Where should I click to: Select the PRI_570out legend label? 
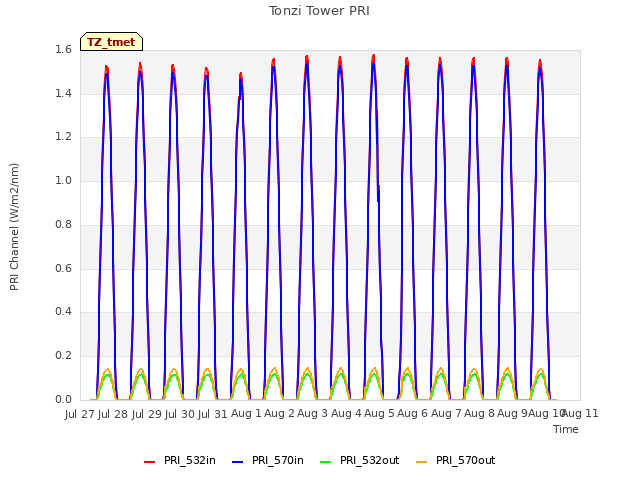pos(465,460)
